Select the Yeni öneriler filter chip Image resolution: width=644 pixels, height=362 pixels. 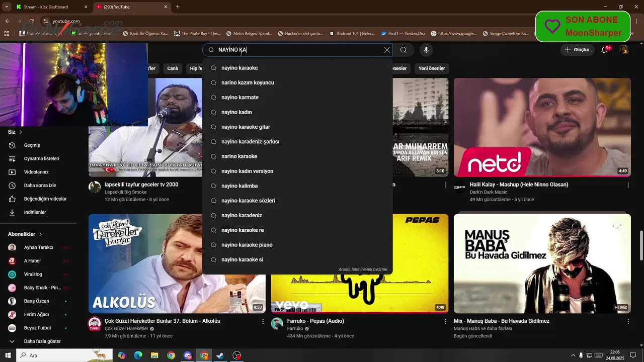click(432, 68)
